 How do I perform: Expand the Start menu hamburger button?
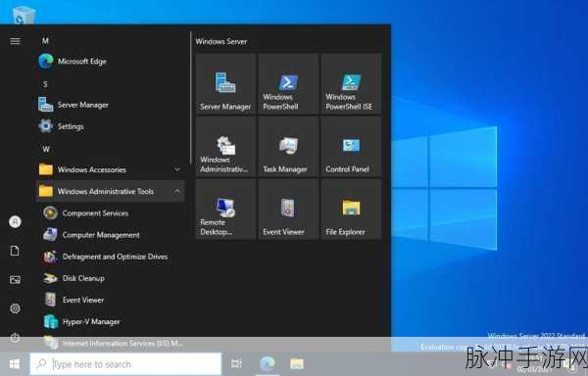click(15, 41)
